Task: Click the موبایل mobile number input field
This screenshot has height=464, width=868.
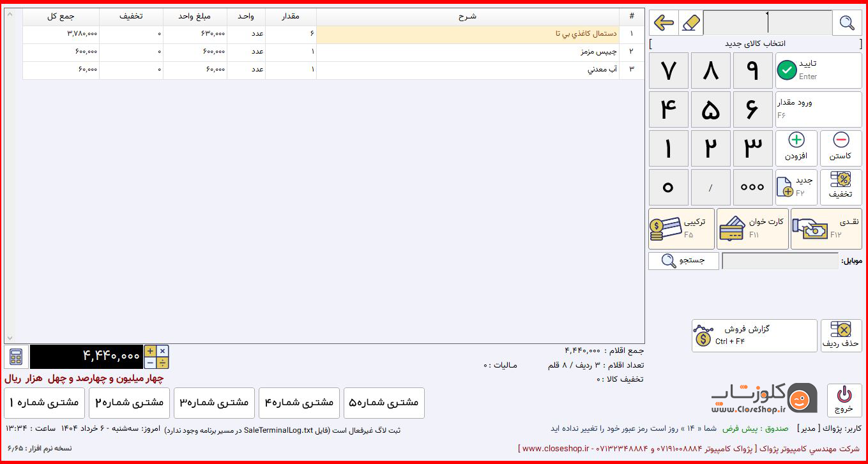Action: [x=780, y=261]
